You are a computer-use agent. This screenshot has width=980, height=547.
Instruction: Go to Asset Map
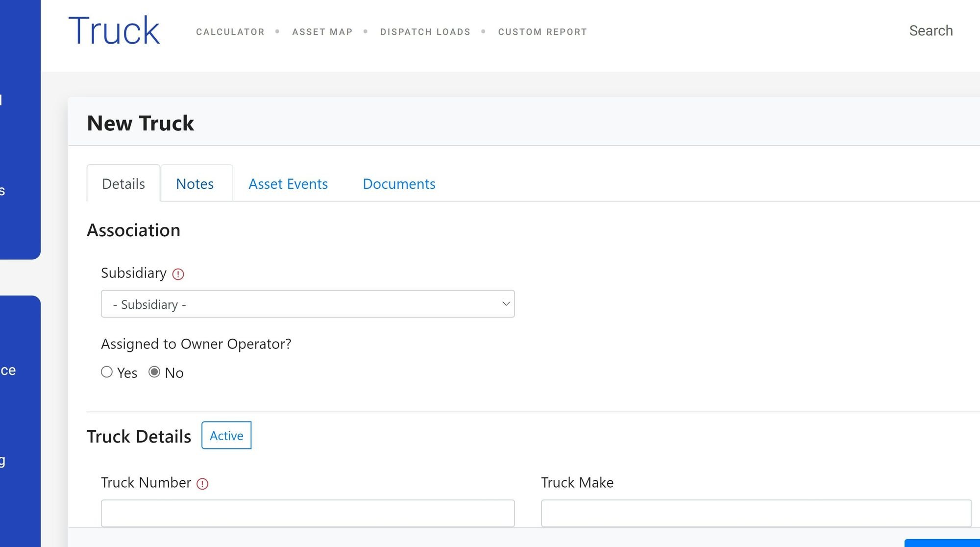322,32
